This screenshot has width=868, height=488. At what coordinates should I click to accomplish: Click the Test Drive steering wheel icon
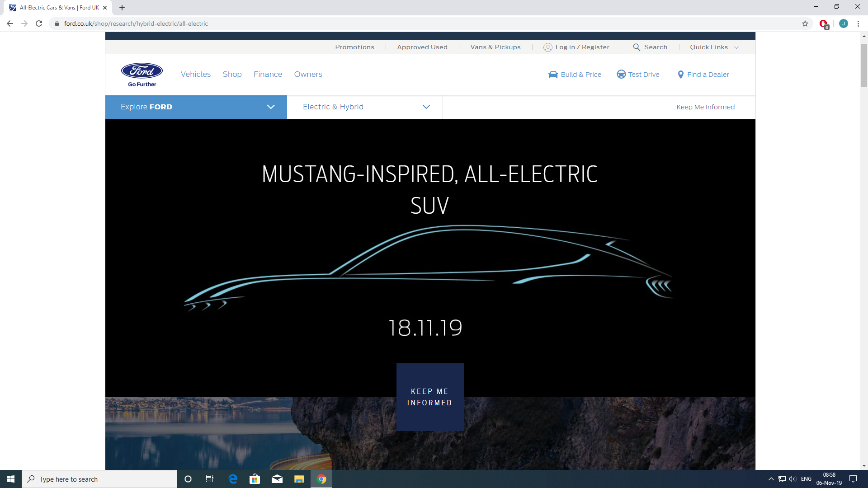621,75
